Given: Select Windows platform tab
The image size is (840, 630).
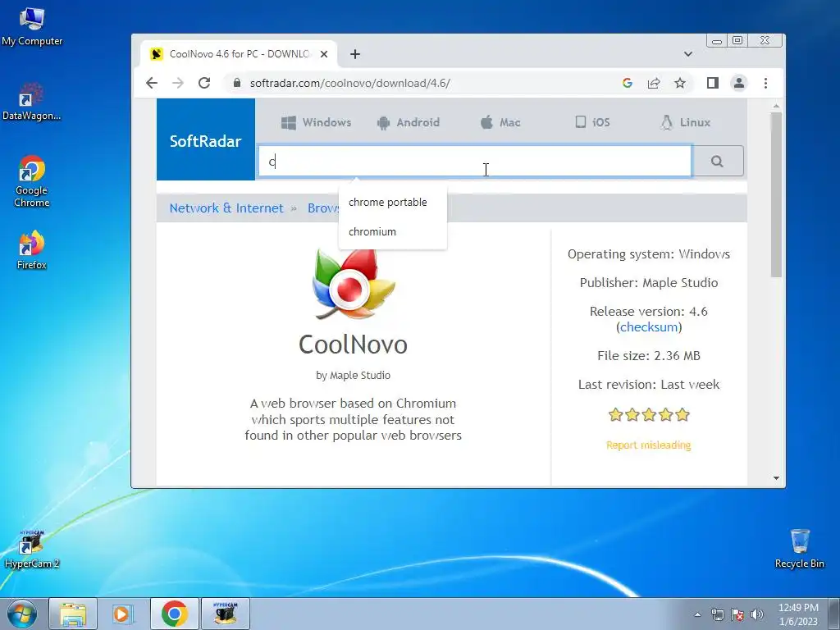Looking at the screenshot, I should tap(316, 122).
